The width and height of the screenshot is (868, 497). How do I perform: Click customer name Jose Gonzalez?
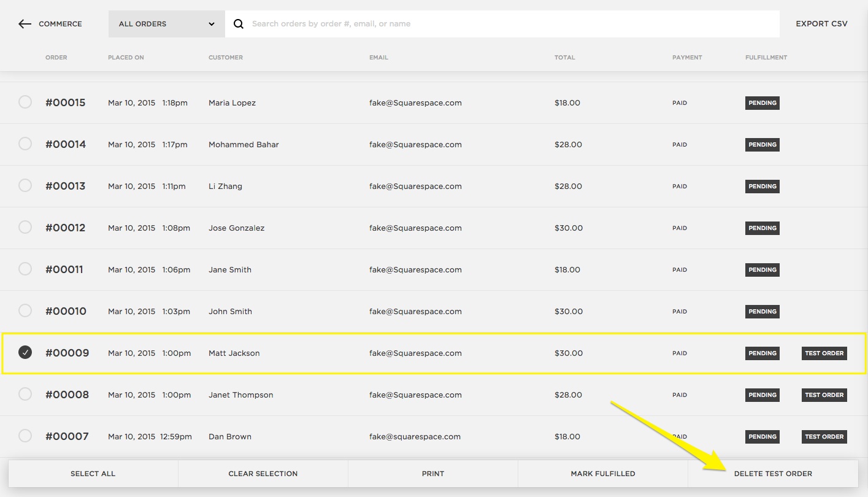(236, 228)
